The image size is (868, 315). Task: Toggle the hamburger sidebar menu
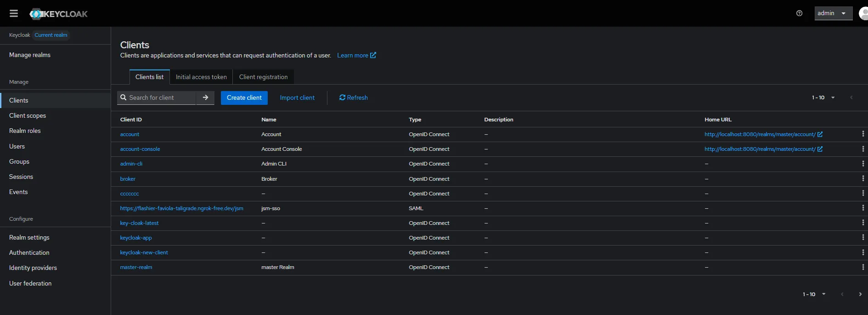[14, 13]
